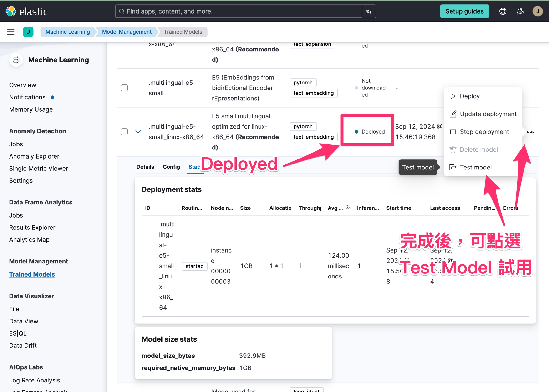Click the Model Management breadcrumb
Viewport: 549px width, 392px height.
127,32
